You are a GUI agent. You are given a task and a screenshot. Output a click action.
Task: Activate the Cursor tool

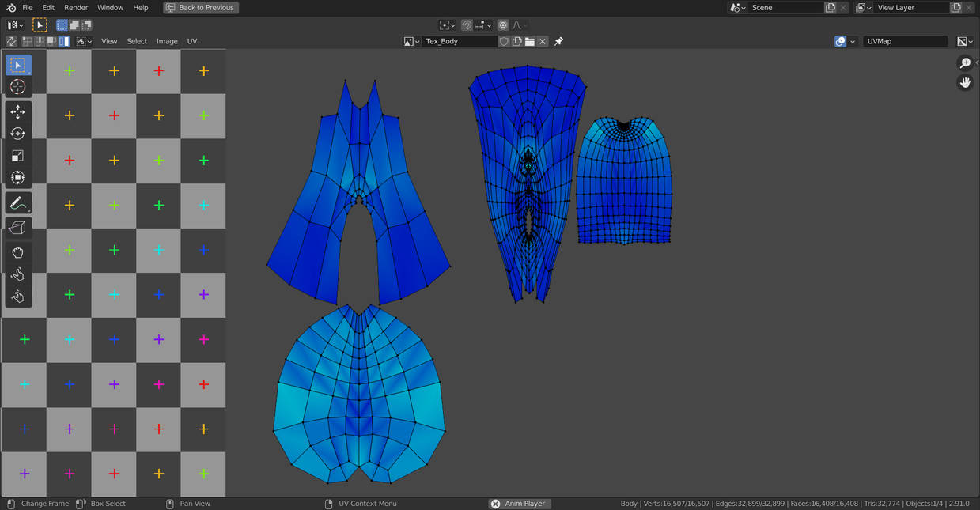point(18,87)
